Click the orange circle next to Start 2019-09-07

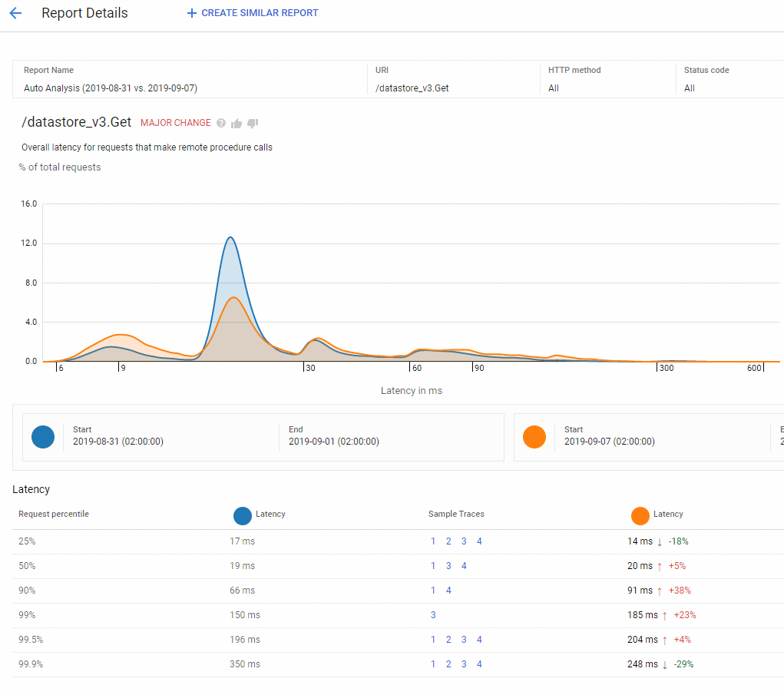tap(534, 437)
